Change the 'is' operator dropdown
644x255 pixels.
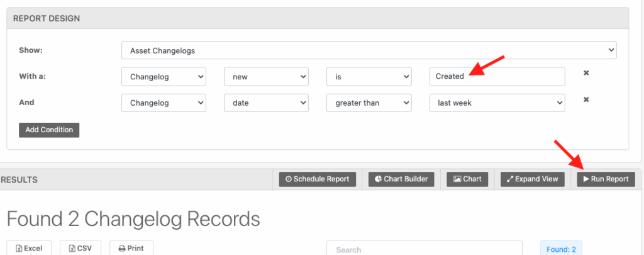(x=369, y=76)
